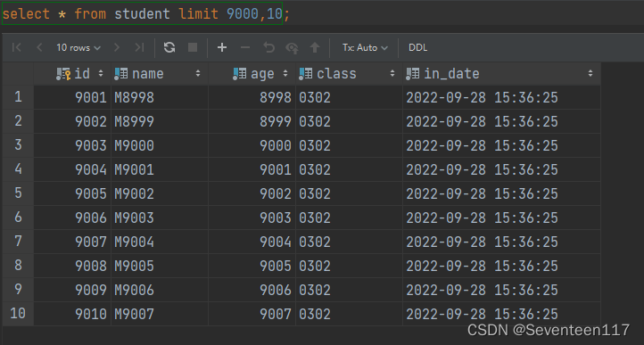644x345 pixels.
Task: Go to first page of results
Action: [x=17, y=47]
